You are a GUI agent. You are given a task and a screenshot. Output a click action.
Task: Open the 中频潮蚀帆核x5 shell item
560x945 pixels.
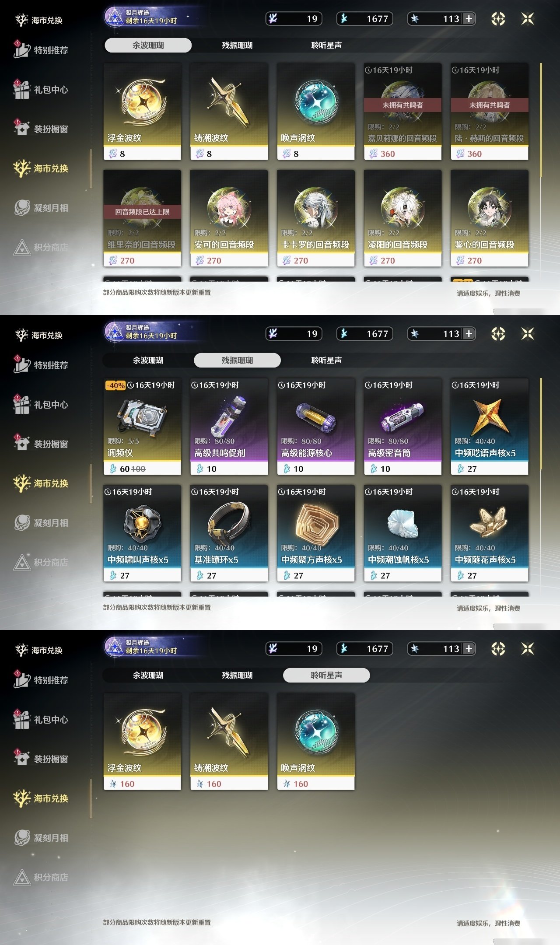tap(402, 533)
